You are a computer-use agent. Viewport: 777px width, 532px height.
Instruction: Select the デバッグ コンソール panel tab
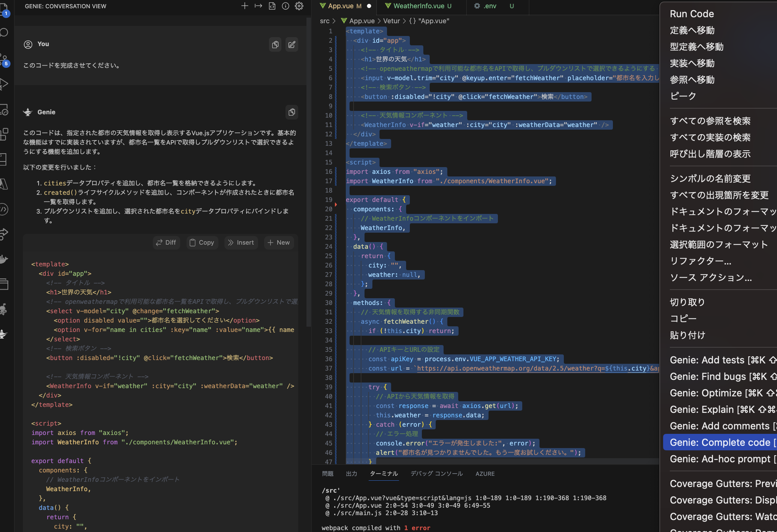[436, 474]
